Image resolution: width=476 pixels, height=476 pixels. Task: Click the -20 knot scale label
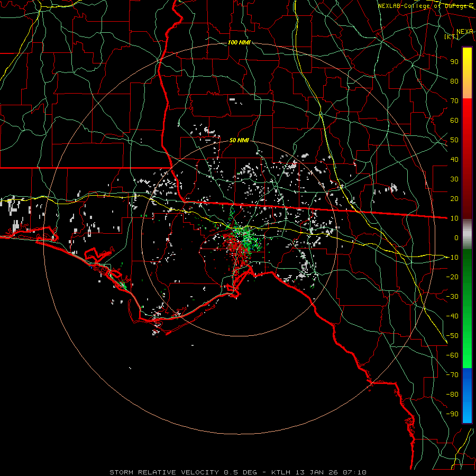coord(452,277)
